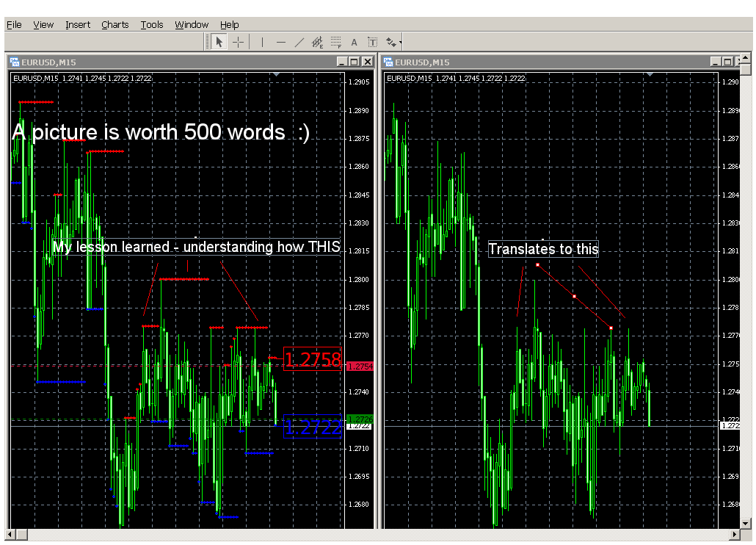Viewport: 756px width, 545px height.
Task: Select the 'Translates to this' text label
Action: (543, 249)
